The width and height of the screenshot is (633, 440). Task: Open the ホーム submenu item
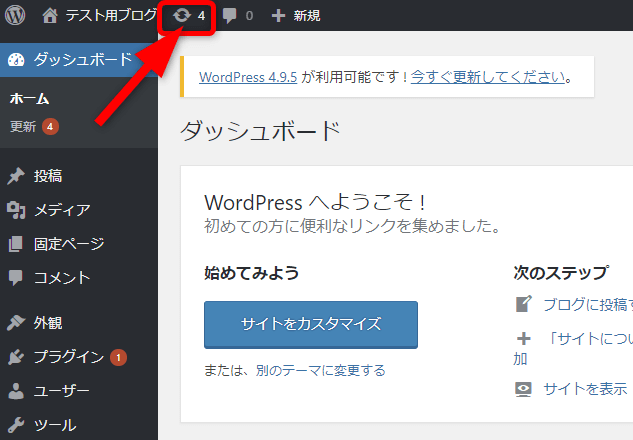(x=30, y=99)
